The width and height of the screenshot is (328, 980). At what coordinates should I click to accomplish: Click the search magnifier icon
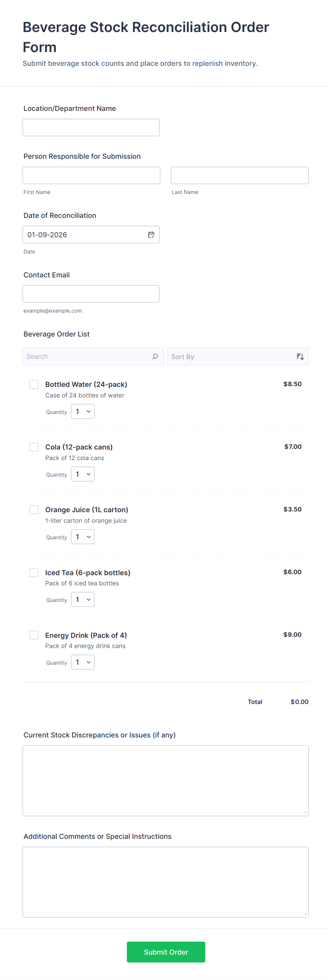click(155, 357)
